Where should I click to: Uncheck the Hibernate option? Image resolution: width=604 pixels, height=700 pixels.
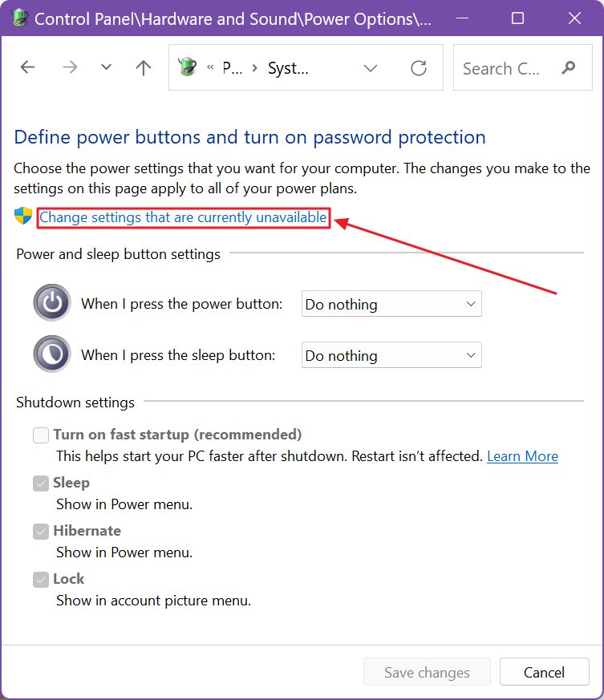coord(40,531)
